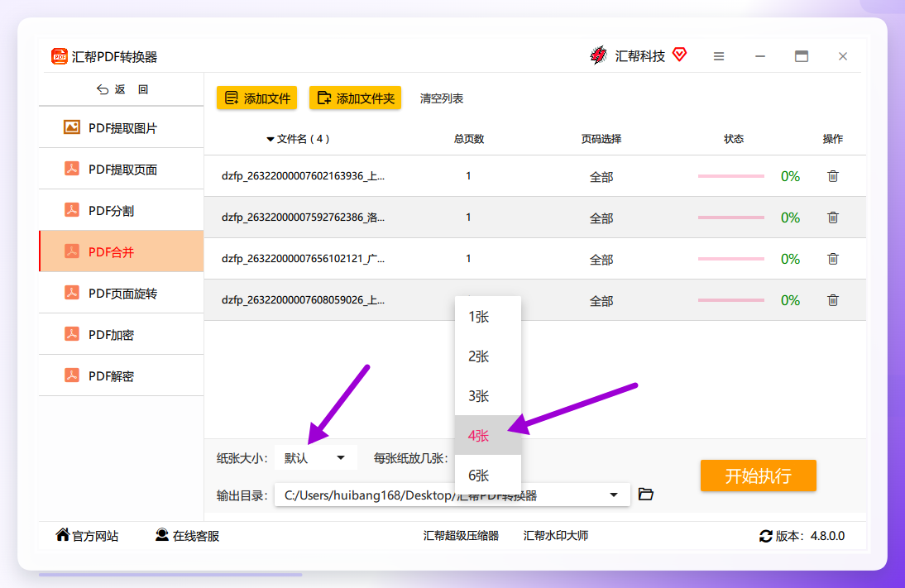Choose 2张 per page option
Viewport: 905px width, 588px height.
488,356
